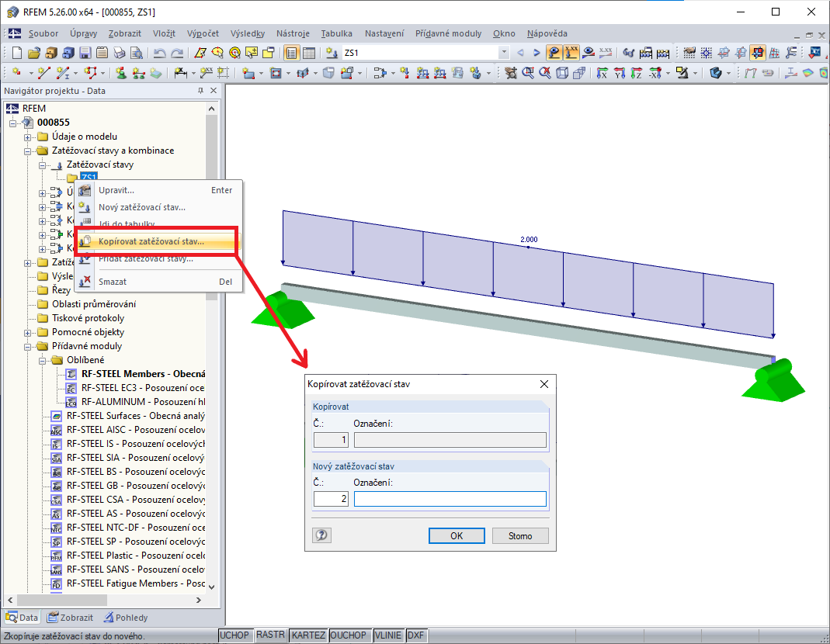Select RF-ALUMINUM module in navigator
Image resolution: width=830 pixels, height=644 pixels.
(135, 402)
